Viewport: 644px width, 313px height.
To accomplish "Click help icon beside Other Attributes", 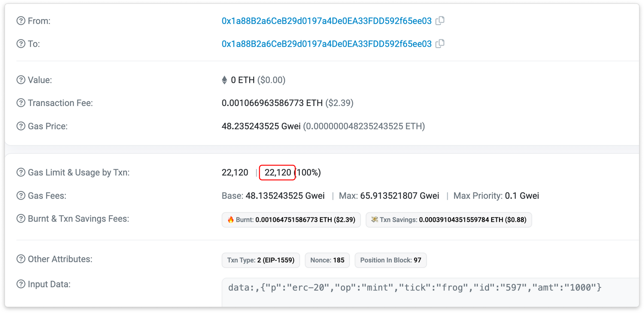I will point(21,259).
